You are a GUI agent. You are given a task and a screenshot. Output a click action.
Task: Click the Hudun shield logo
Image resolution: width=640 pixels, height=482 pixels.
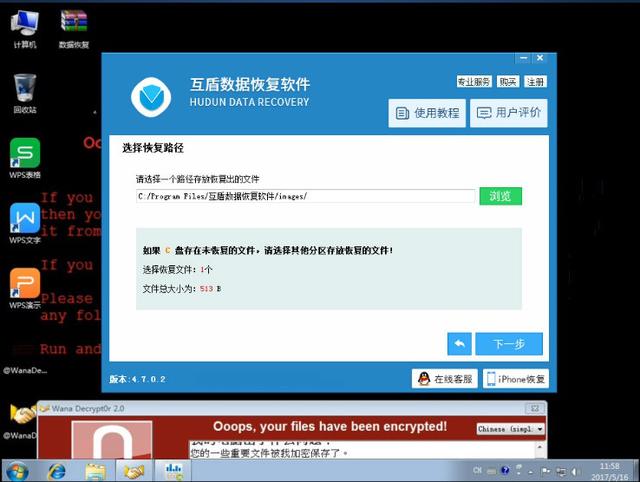[151, 97]
